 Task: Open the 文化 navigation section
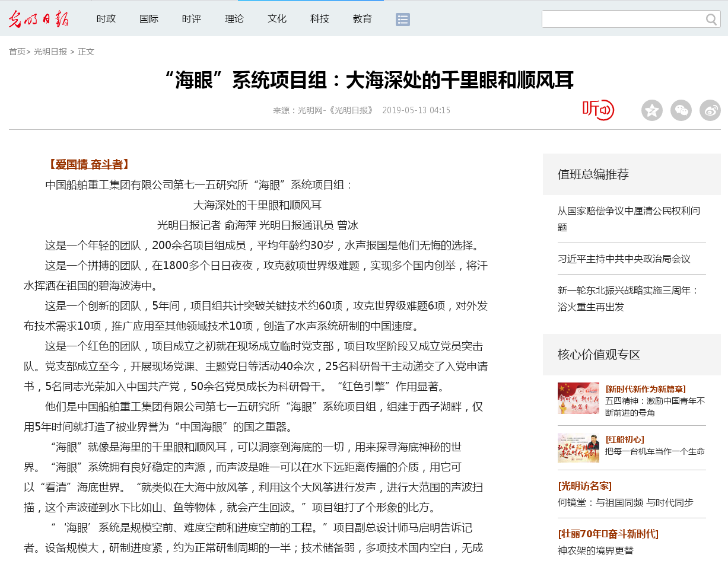[277, 19]
